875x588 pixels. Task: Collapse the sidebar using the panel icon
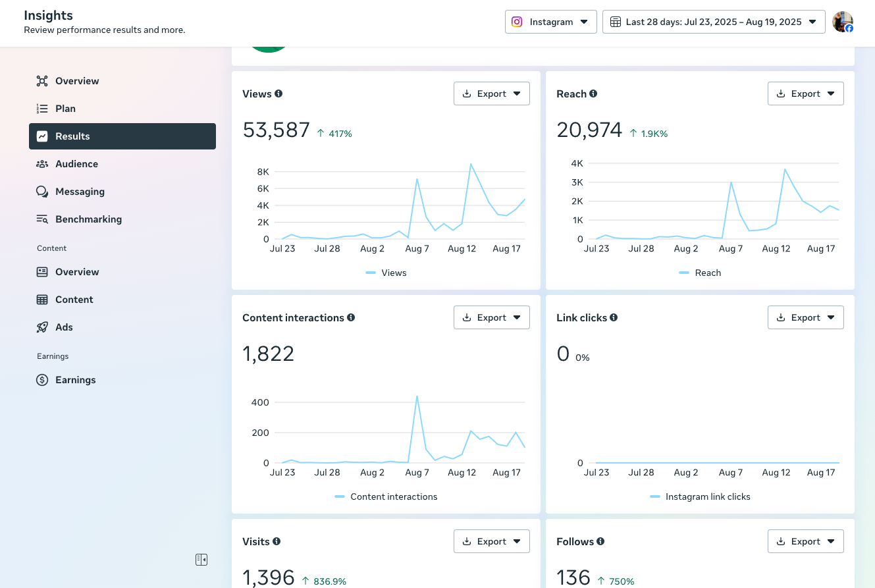[x=201, y=560]
